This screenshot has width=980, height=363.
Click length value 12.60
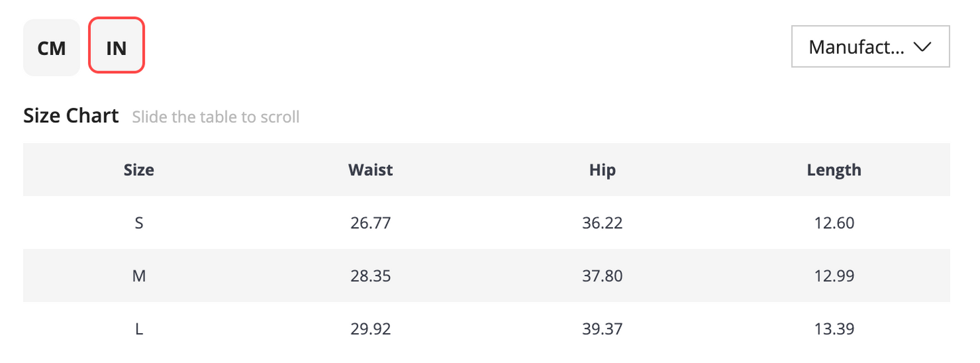[x=834, y=223]
